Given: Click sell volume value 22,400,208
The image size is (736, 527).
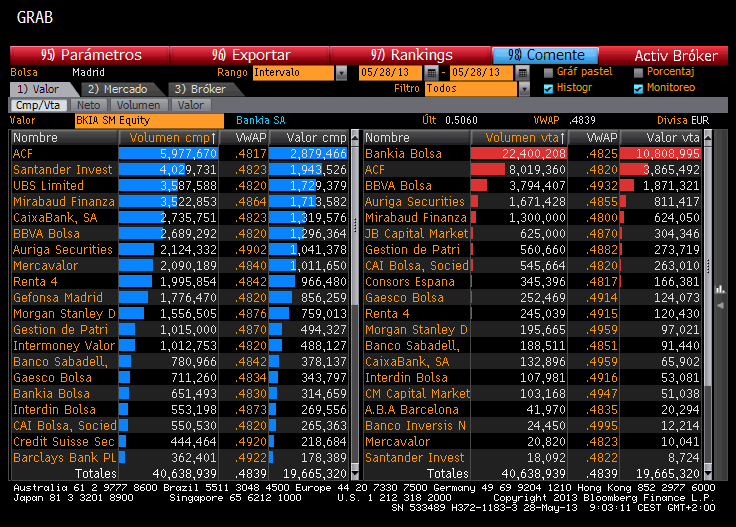Looking at the screenshot, I should [534, 154].
